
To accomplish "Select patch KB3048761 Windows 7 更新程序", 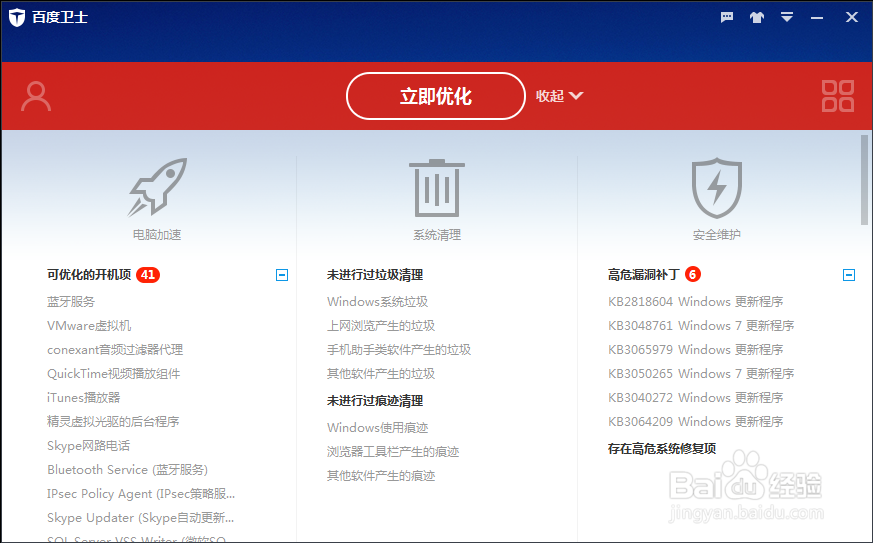I will click(x=701, y=326).
